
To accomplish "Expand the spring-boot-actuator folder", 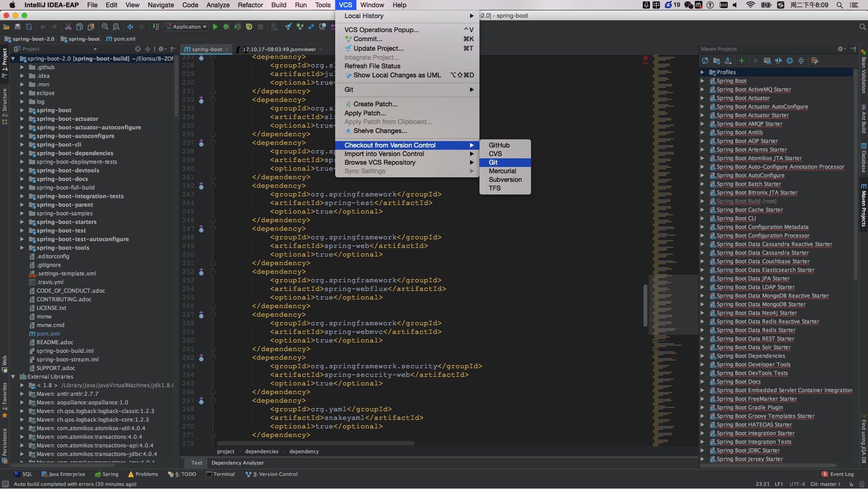I will click(22, 119).
